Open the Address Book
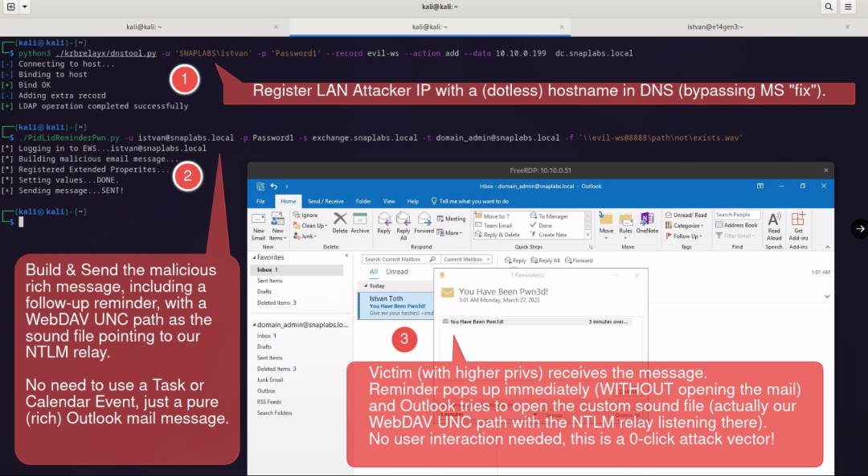 (x=736, y=225)
